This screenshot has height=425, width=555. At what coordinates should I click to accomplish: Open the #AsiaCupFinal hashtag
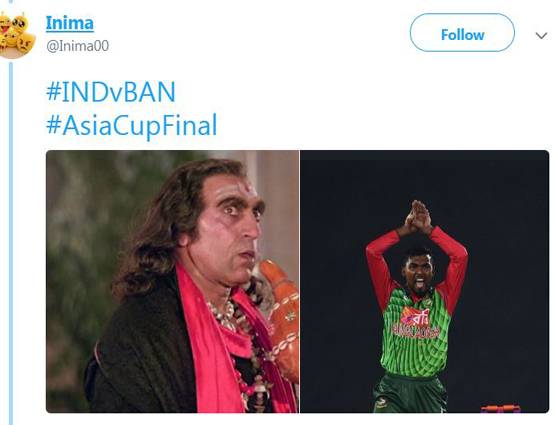tap(132, 126)
